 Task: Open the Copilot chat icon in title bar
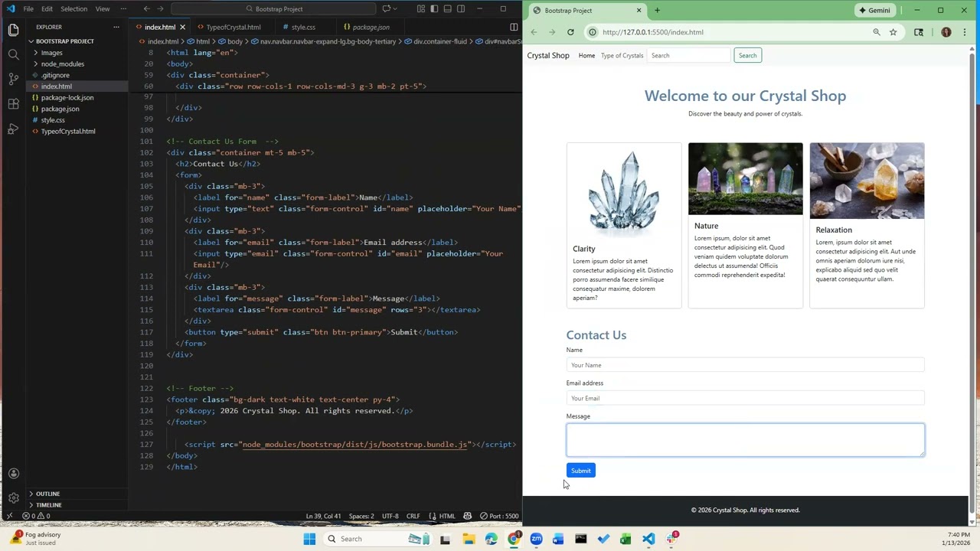tap(387, 8)
